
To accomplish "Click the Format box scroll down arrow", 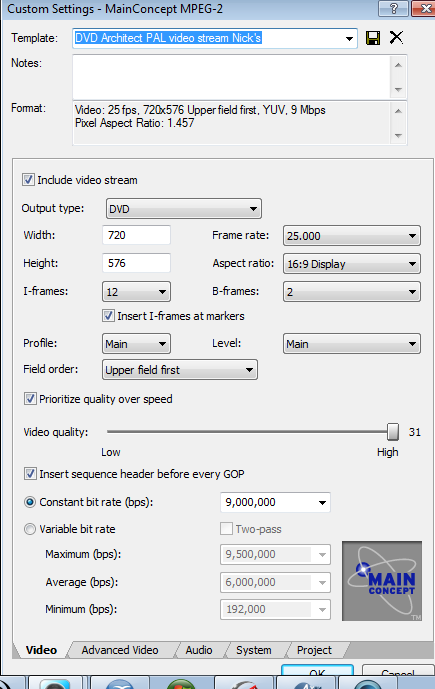I will tap(398, 135).
